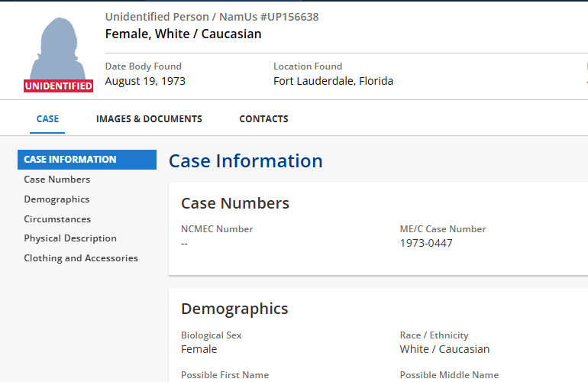Viewport: 588px width, 382px height.
Task: Click the Biological Sex value Female
Action: 199,349
